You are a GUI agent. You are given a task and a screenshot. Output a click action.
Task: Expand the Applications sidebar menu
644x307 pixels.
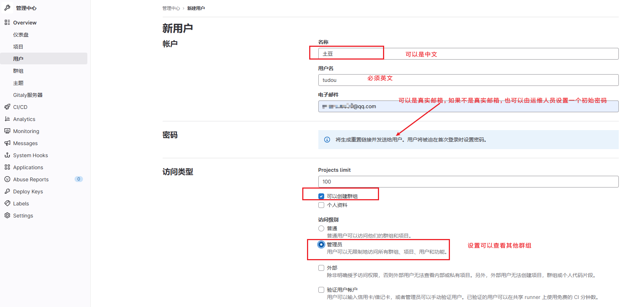(28, 167)
